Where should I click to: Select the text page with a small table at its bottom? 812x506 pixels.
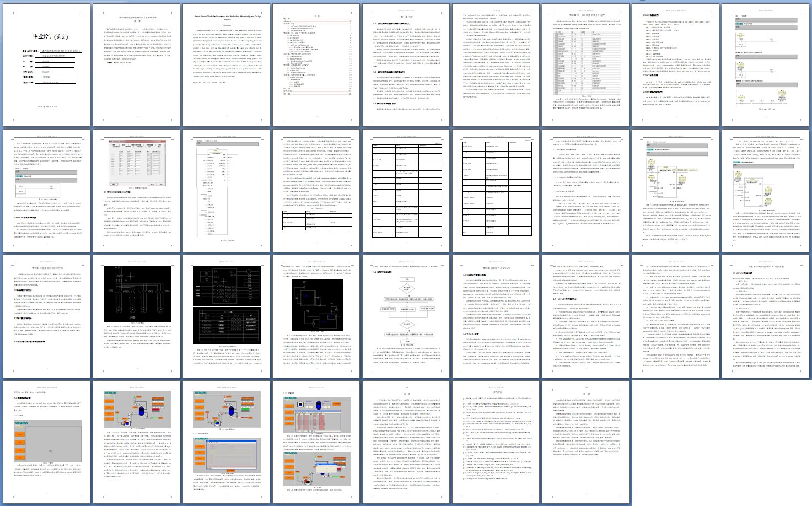pyautogui.click(x=316, y=191)
